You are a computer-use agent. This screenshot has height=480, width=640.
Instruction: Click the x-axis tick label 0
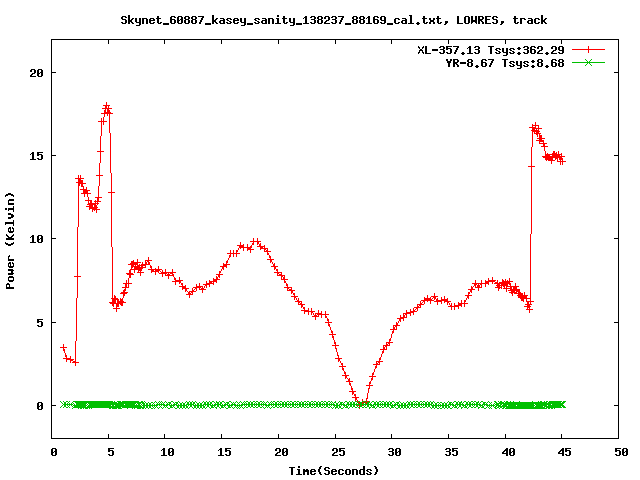54,452
